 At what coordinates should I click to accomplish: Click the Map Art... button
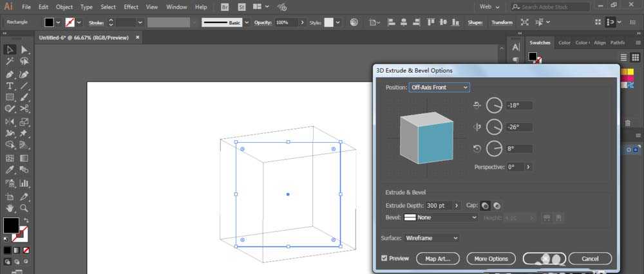click(437, 259)
